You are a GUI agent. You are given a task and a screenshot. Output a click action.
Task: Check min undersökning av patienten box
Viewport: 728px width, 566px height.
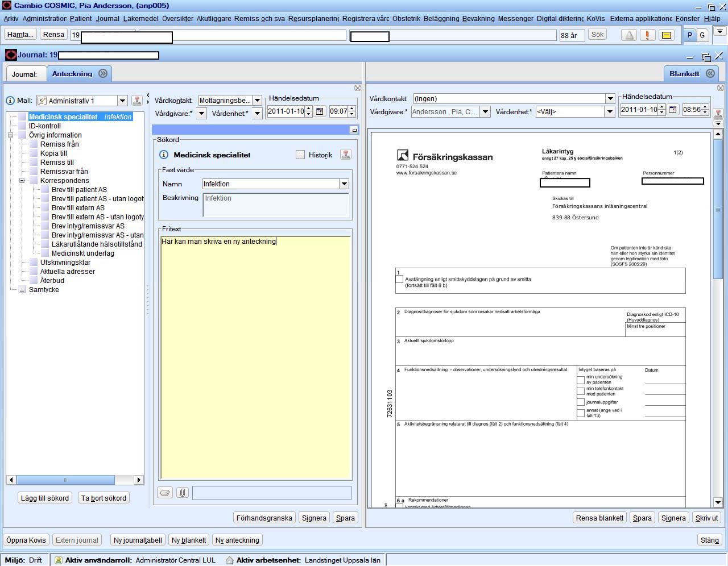tap(581, 380)
